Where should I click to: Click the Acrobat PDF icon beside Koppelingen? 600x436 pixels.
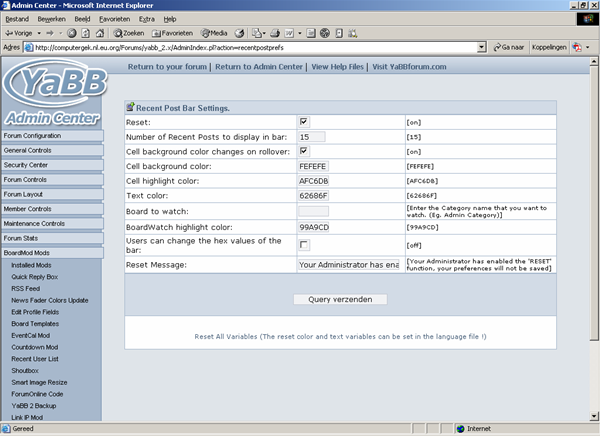pos(577,47)
